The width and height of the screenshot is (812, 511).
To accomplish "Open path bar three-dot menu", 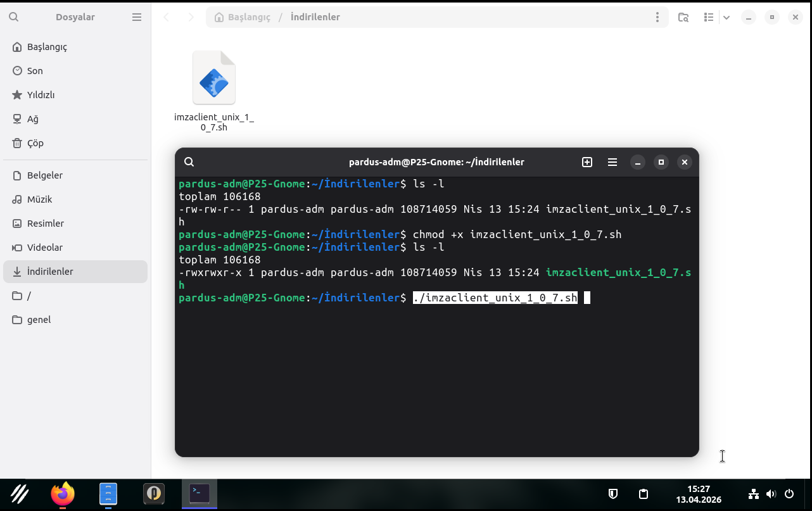I will tap(657, 17).
